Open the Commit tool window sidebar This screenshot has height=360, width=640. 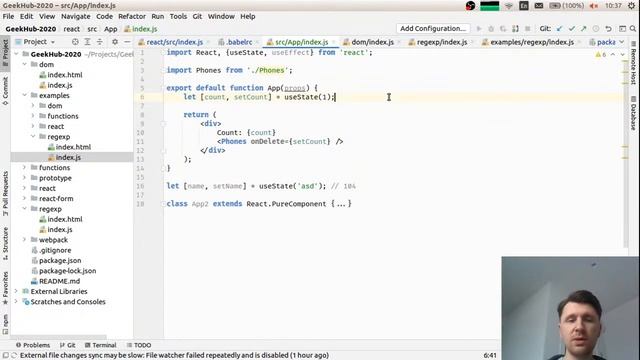pyautogui.click(x=5, y=91)
